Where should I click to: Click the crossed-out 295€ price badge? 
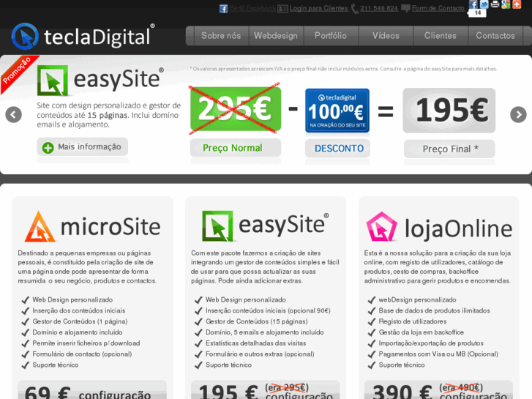[236, 109]
